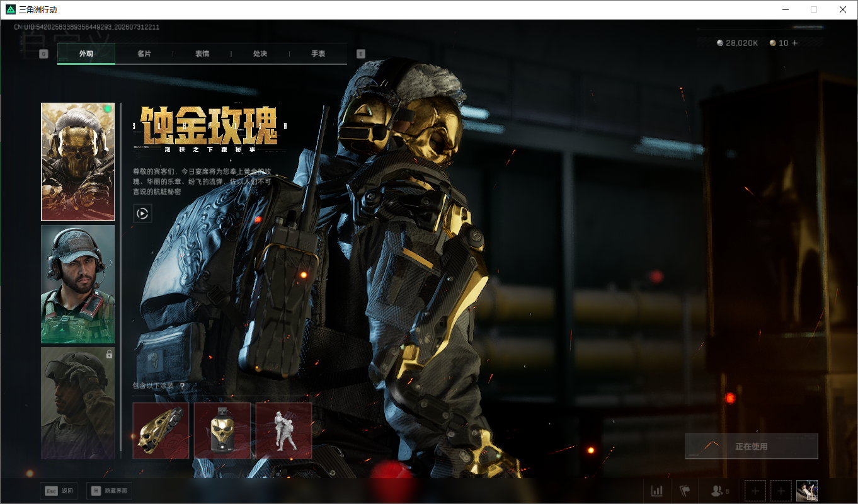Screen dimensions: 858x504
Task: Open the flags icon in bottom bar
Action: coord(685,491)
